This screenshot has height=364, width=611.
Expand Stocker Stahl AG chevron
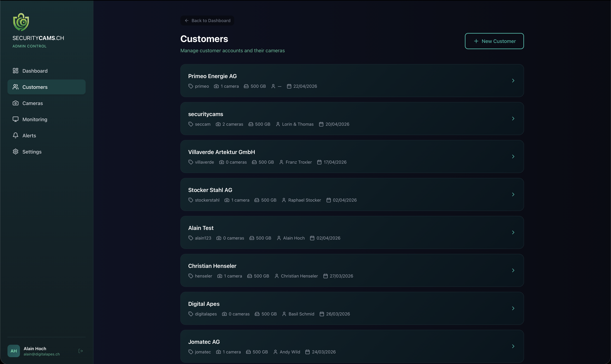pyautogui.click(x=513, y=194)
